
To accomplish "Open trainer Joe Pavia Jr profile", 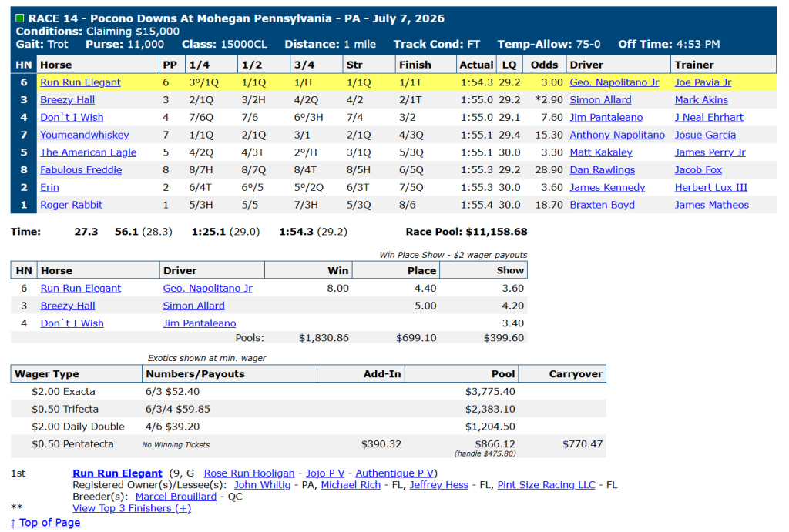I will coord(703,82).
